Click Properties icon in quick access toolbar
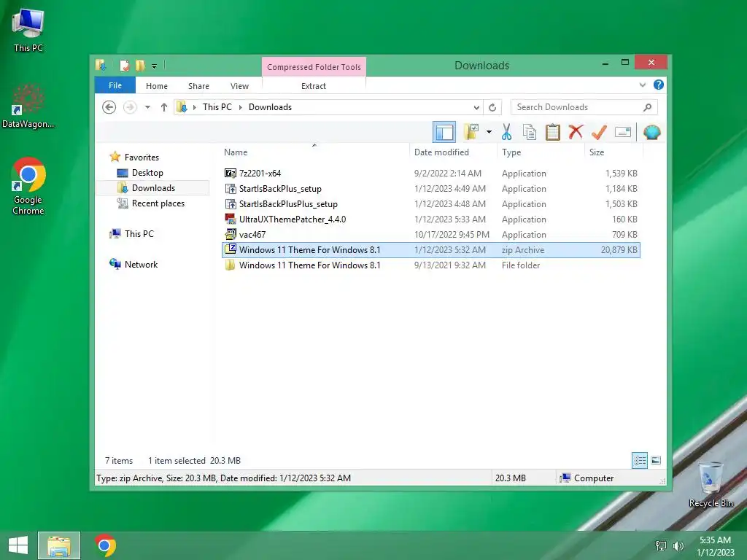 coord(124,65)
